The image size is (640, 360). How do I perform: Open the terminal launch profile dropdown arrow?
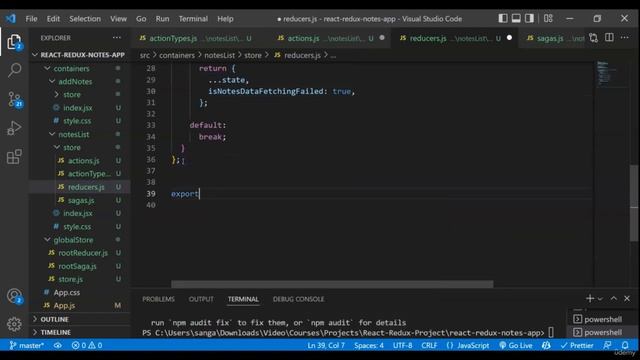pos(600,299)
